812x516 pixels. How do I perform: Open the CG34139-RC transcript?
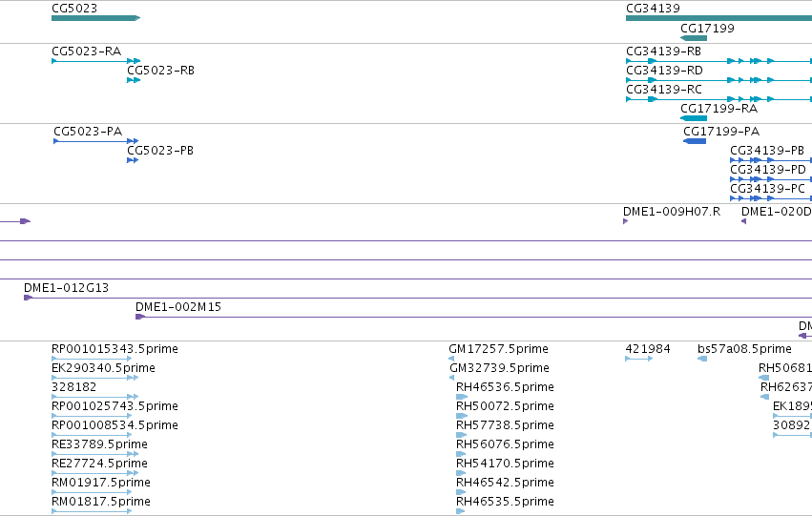(718, 99)
